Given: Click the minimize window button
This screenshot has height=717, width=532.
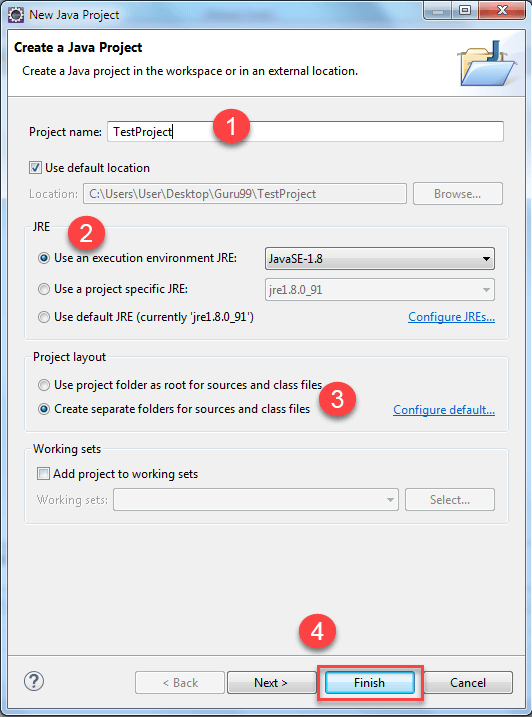Looking at the screenshot, I should (x=438, y=10).
